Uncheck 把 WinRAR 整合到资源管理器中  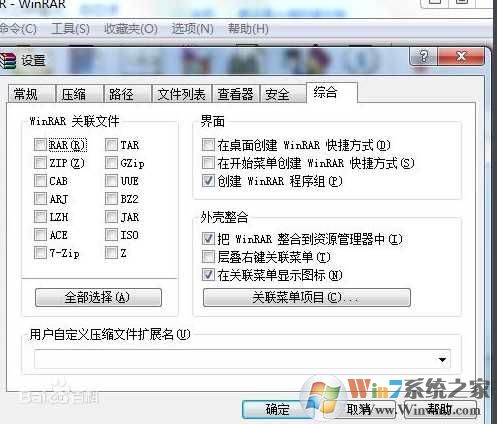tap(208, 239)
